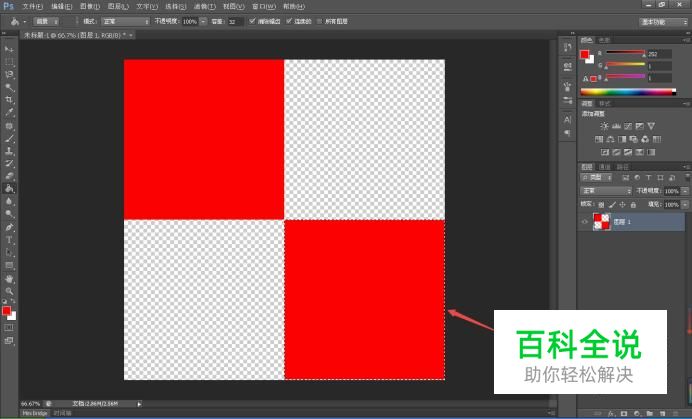Screen dimensions: 692x419
Task: Switch to the Channels tab
Action: 605,167
